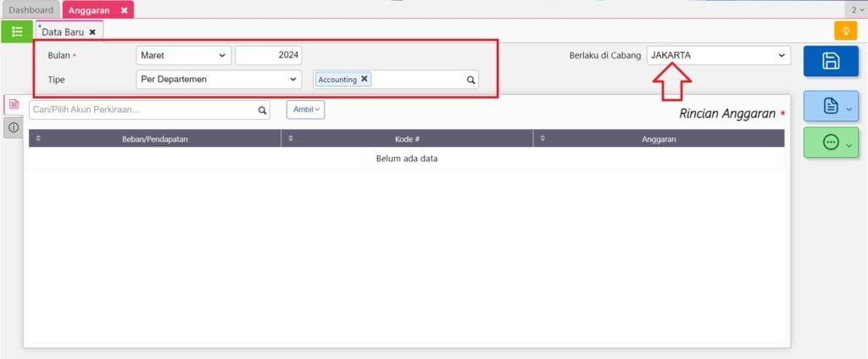Viewport: 868px width, 359px height.
Task: Switch to the Dashboard tab
Action: 31,10
